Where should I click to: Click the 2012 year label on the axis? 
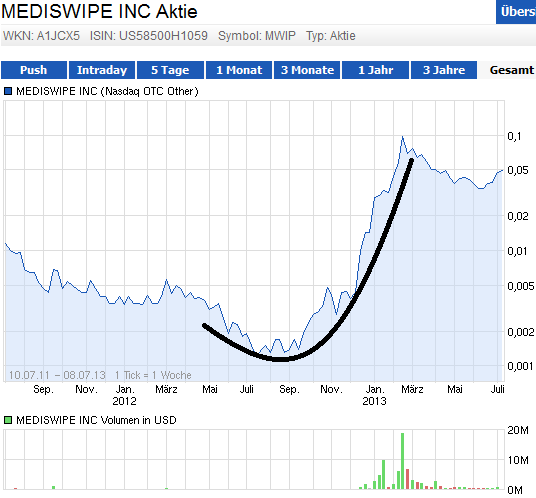(124, 401)
